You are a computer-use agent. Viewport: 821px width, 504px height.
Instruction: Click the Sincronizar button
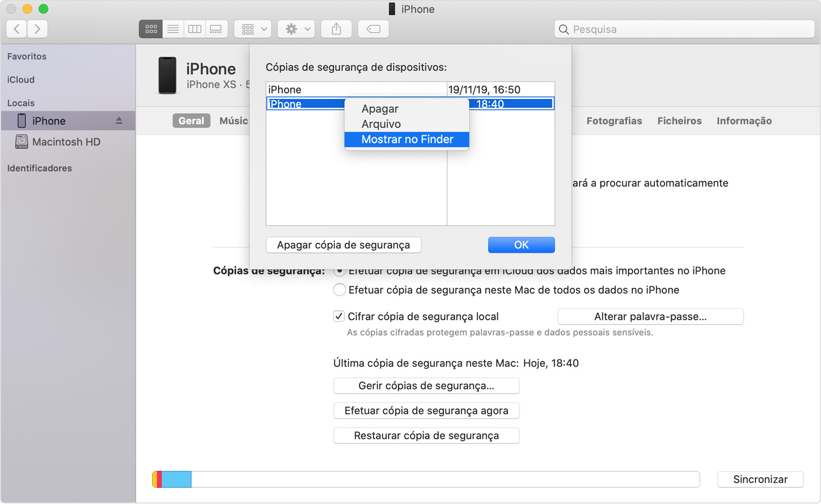760,479
